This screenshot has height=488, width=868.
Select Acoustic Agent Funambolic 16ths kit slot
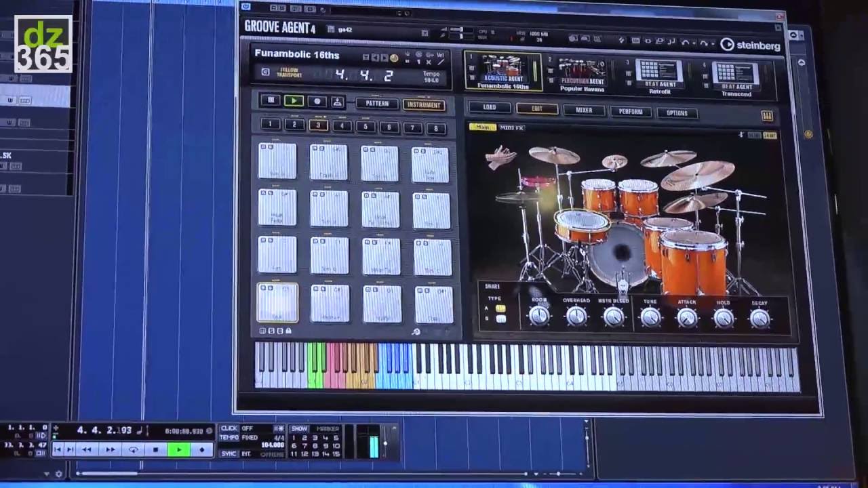[502, 72]
